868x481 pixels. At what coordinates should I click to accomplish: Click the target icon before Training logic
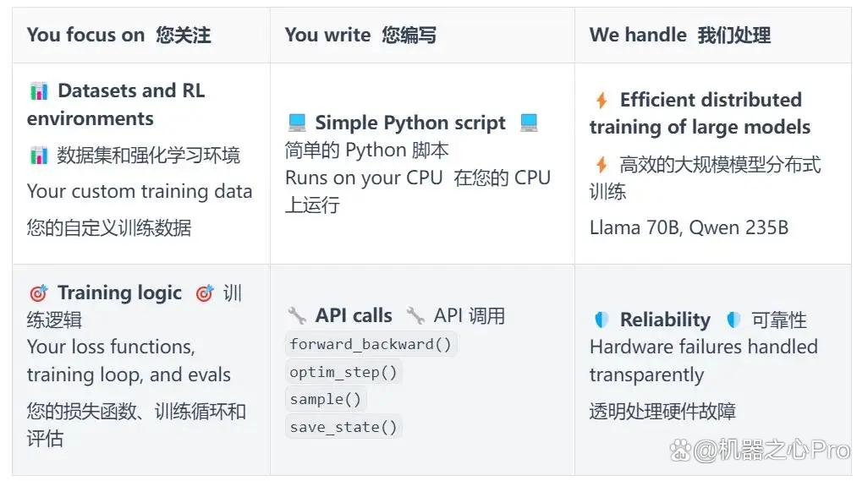click(x=39, y=293)
